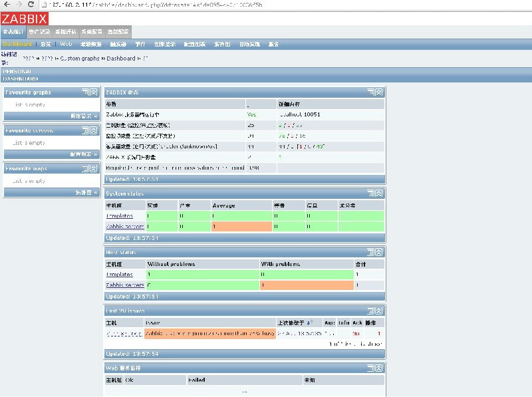The width and height of the screenshot is (532, 397).
Task: Collapse the System status widget
Action: click(378, 194)
